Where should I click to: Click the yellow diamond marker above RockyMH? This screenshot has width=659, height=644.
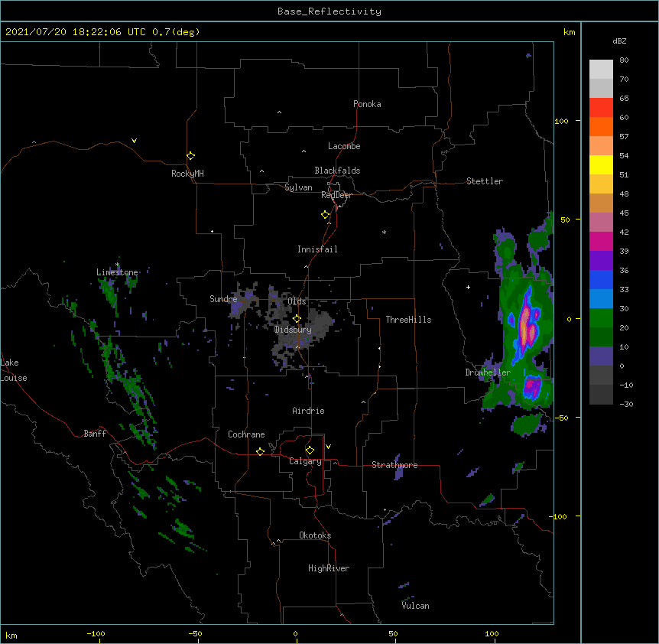190,156
